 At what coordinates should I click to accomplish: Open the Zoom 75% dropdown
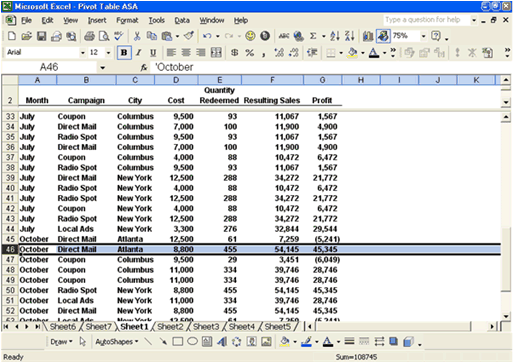click(423, 36)
